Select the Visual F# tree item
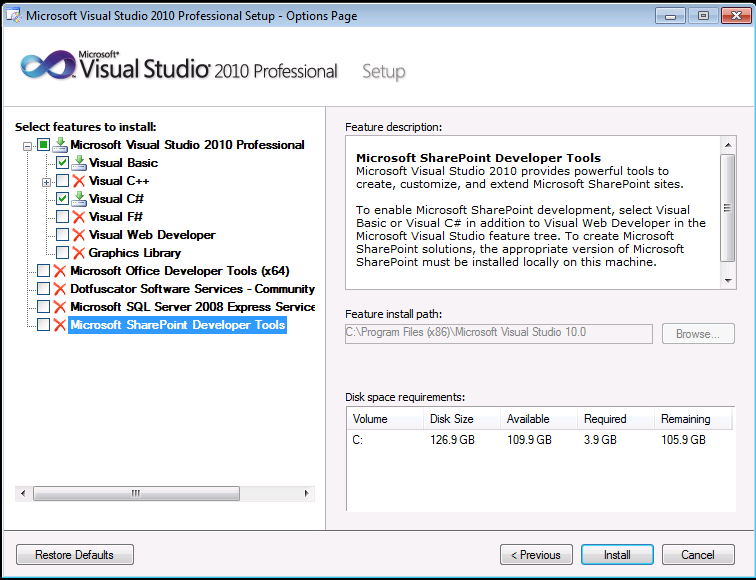Screen dimensions: 756x580 click(116, 217)
